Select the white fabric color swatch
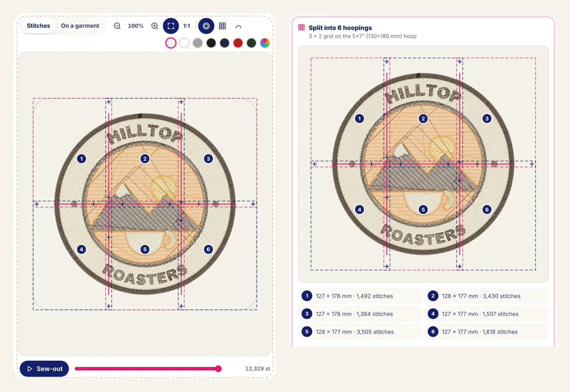Screen dimensions: 570x392 pyautogui.click(x=184, y=43)
